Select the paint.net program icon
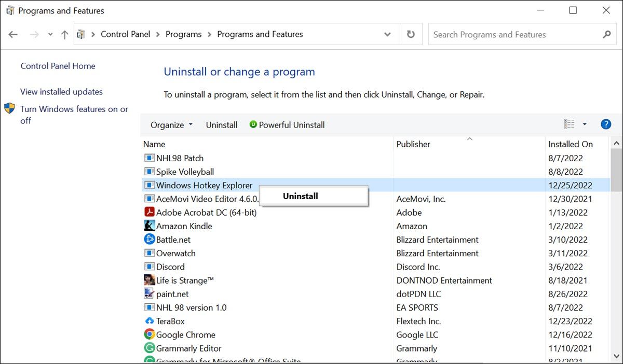 149,293
